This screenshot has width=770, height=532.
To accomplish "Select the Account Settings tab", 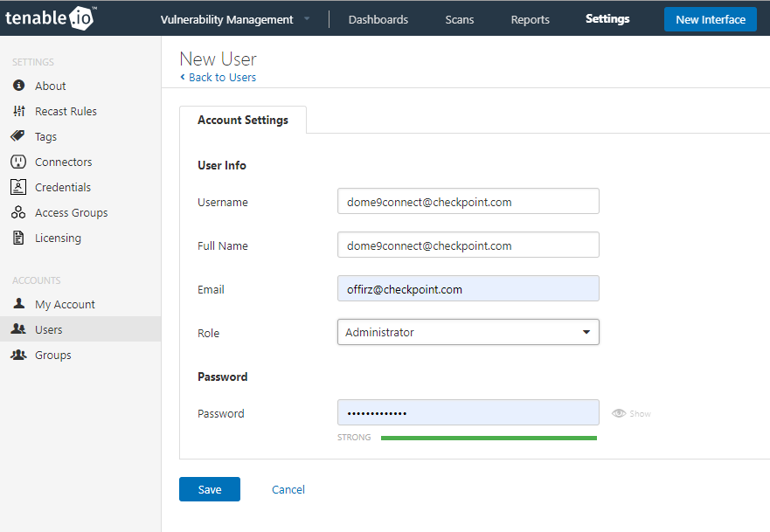I will click(x=243, y=120).
